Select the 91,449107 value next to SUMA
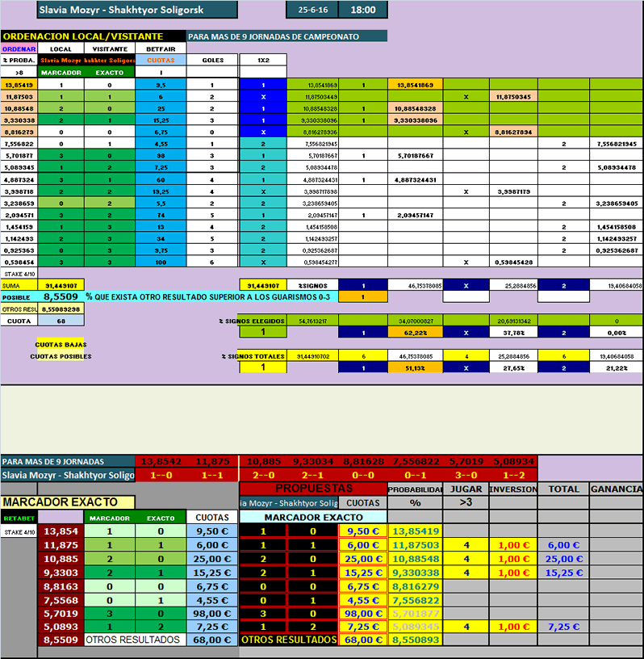Image resolution: width=644 pixels, height=659 pixels. pyautogui.click(x=61, y=286)
